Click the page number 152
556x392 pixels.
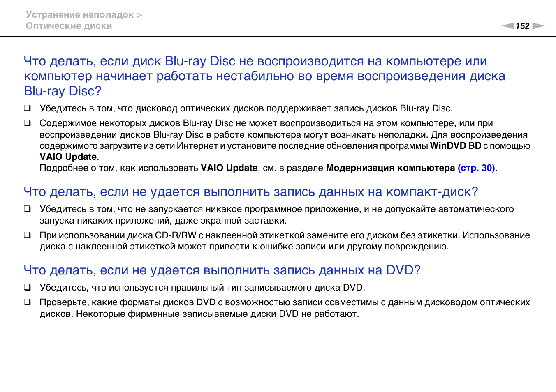tap(522, 26)
